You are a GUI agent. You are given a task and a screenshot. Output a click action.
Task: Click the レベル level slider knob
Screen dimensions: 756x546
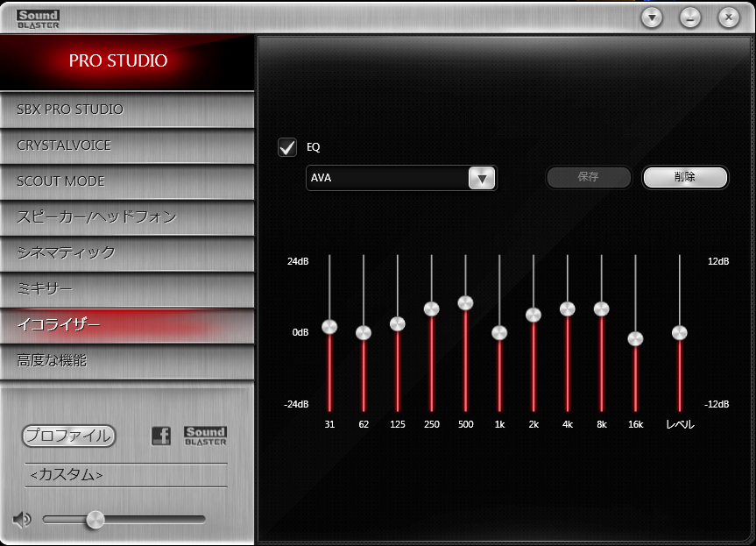click(x=680, y=333)
